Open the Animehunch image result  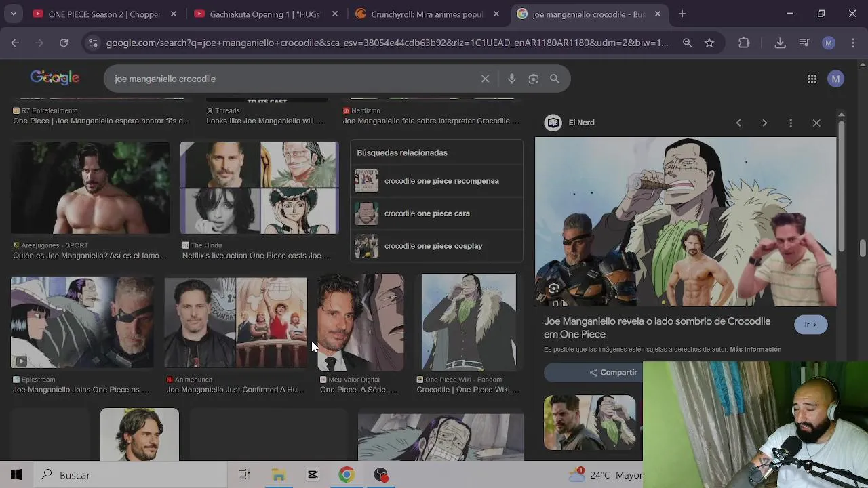(x=236, y=323)
